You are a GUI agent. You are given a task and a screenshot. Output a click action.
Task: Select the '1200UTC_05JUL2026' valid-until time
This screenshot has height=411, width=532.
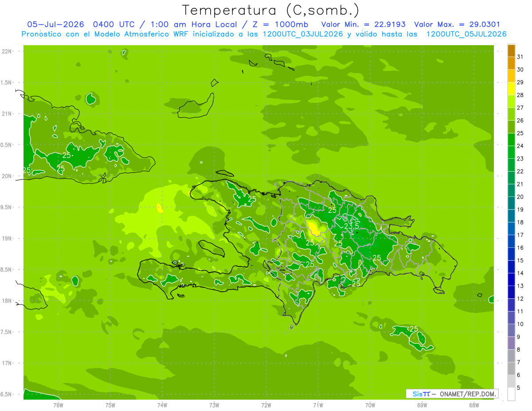[x=466, y=34]
